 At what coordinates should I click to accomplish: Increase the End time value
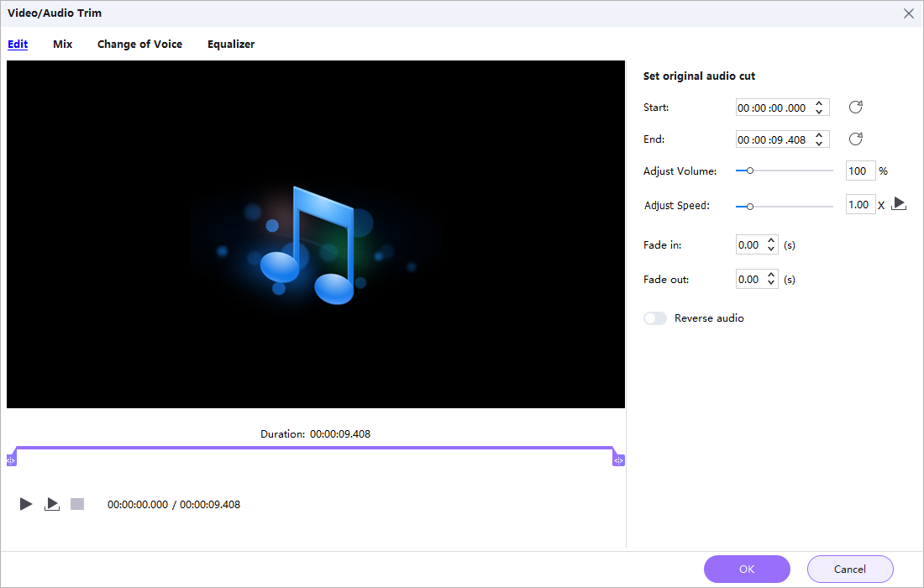[819, 135]
